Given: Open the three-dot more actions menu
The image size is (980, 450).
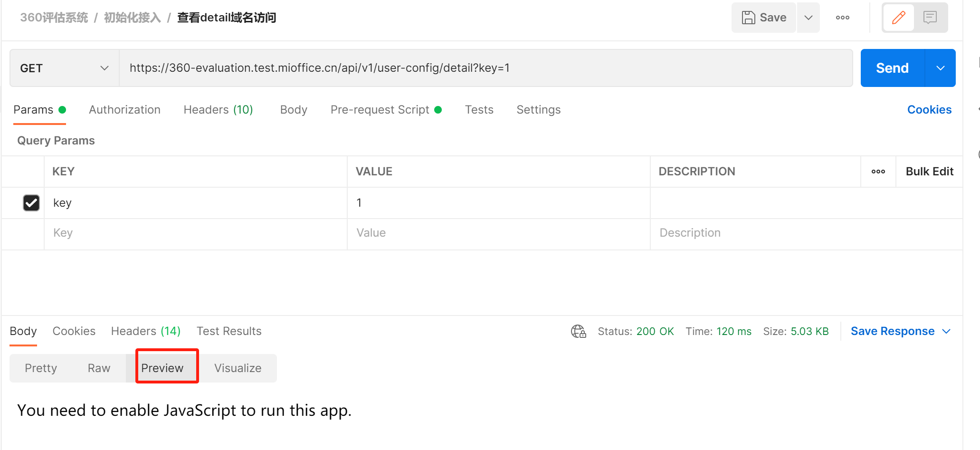Looking at the screenshot, I should (843, 18).
